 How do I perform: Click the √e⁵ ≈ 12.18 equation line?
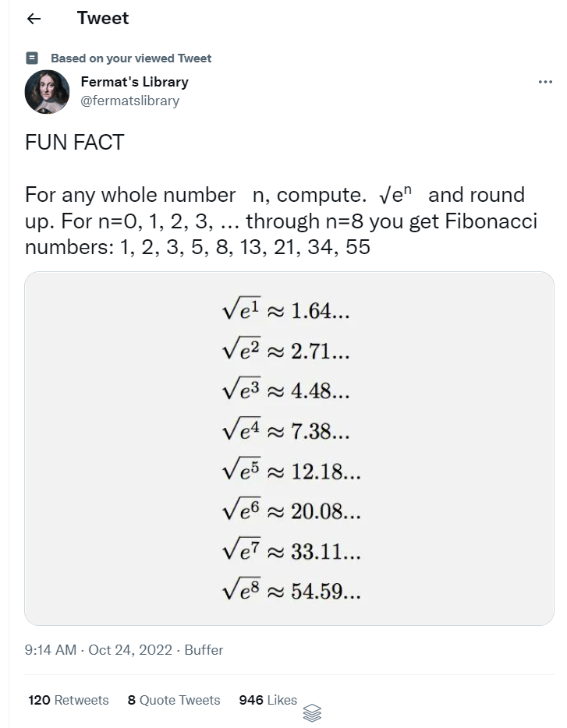pyautogui.click(x=291, y=471)
